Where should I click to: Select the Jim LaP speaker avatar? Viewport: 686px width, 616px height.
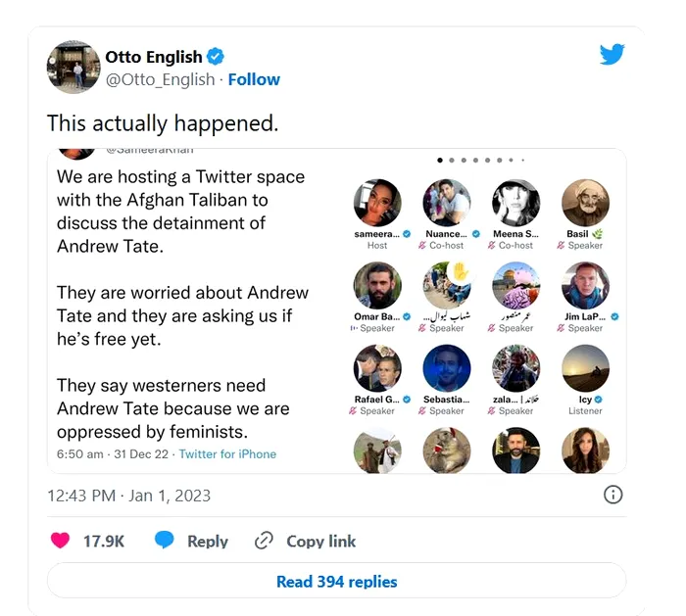pyautogui.click(x=586, y=286)
